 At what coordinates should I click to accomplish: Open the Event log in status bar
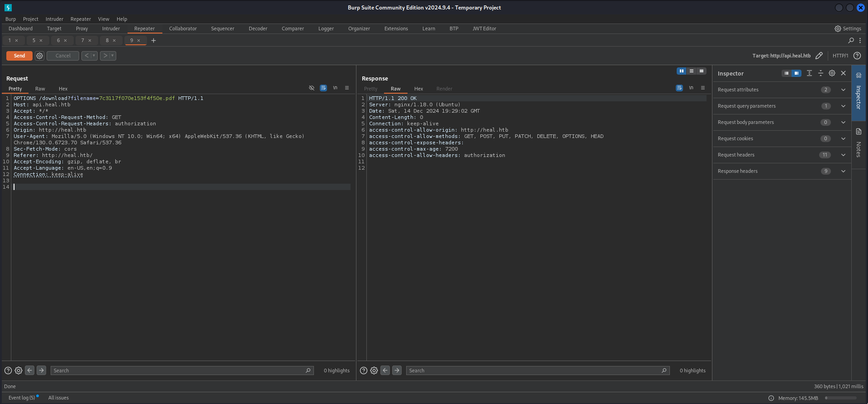point(22,398)
